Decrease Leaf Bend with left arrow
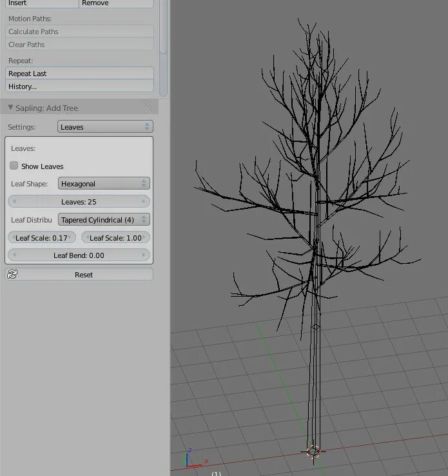448x476 pixels. (14, 255)
